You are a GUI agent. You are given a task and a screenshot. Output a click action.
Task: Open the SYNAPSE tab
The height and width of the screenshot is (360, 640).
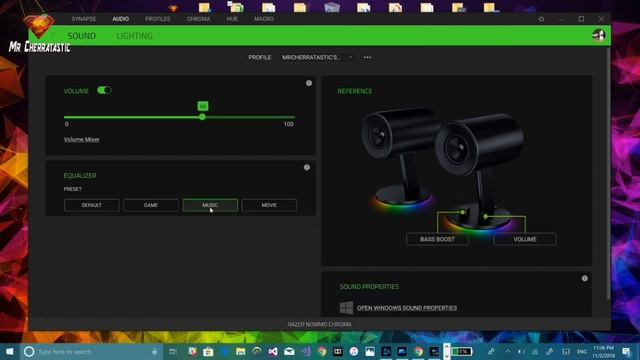point(84,19)
